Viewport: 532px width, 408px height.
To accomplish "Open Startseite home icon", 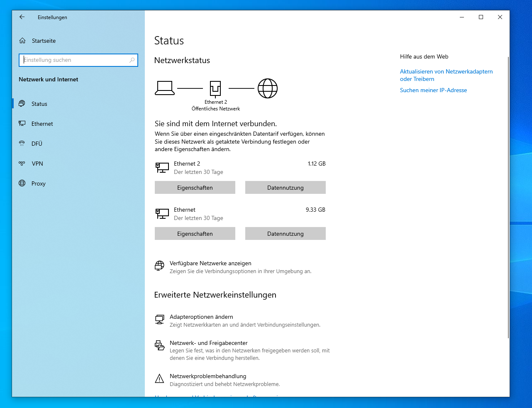I will click(22, 41).
